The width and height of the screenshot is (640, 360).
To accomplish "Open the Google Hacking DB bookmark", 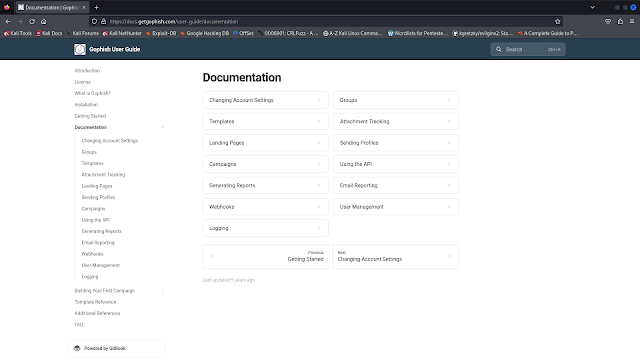I will pos(204,33).
